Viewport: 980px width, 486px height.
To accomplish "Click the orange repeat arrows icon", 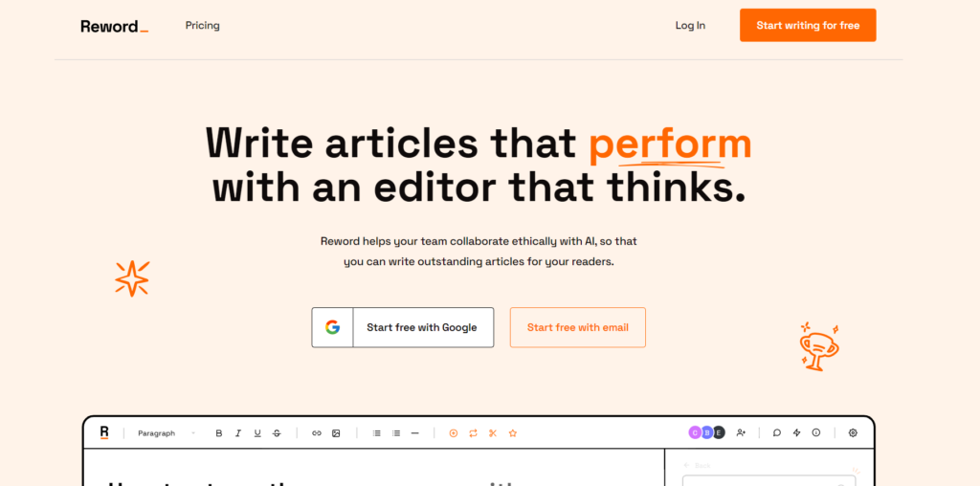I will click(x=473, y=433).
